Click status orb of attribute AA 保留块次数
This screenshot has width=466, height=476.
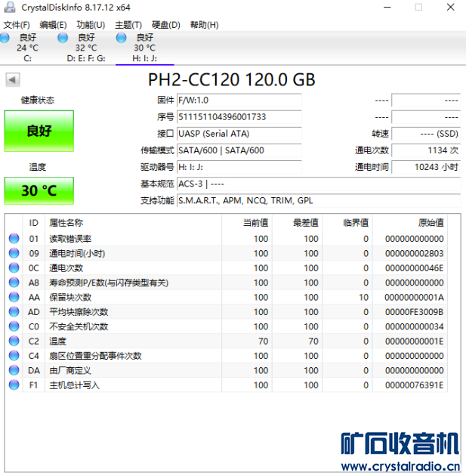point(14,297)
